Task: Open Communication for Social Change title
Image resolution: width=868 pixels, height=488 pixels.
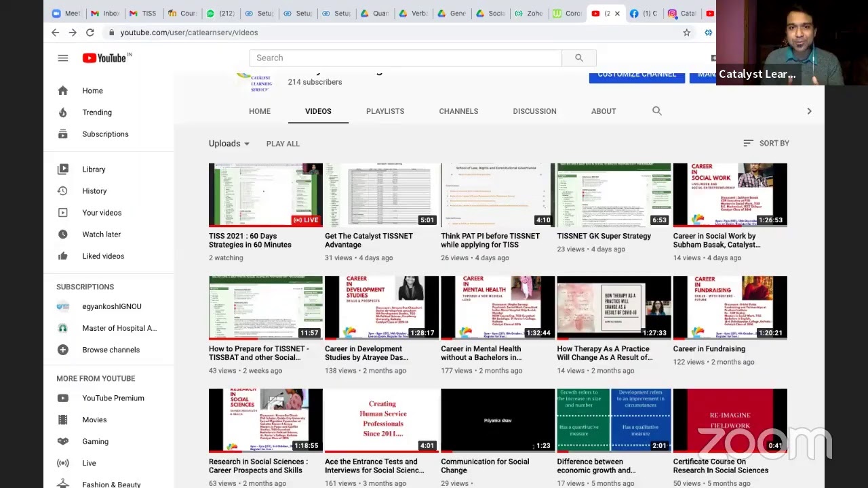Action: pos(485,466)
